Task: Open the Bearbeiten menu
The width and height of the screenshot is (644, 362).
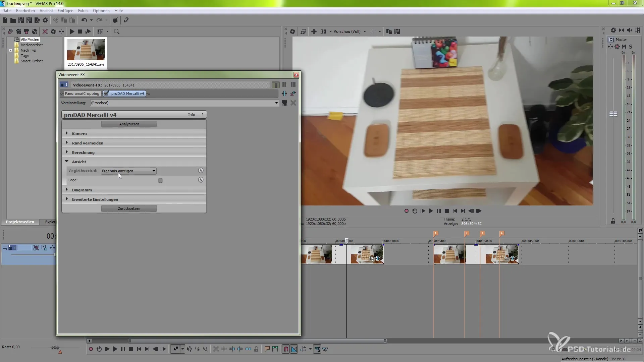Action: [x=25, y=11]
